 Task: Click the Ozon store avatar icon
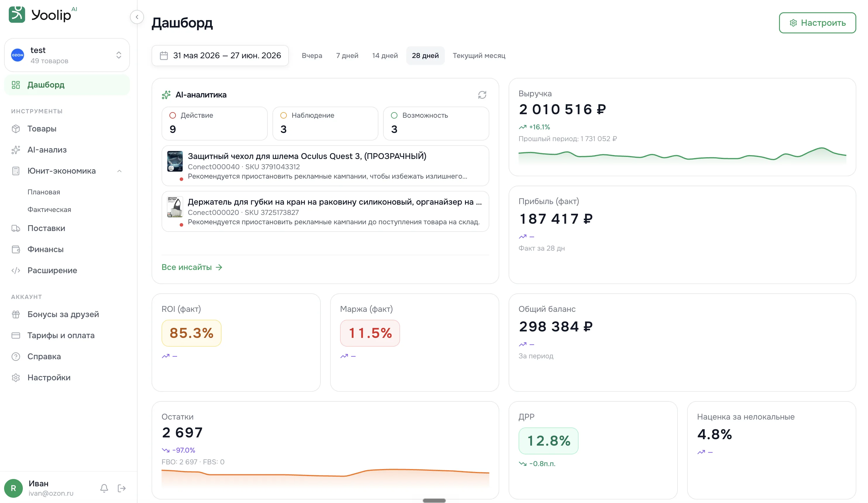click(x=18, y=55)
